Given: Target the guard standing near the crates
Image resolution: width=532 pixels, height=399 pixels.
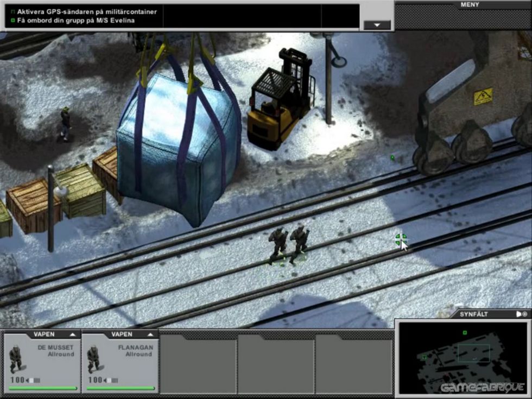Looking at the screenshot, I should coord(66,124).
